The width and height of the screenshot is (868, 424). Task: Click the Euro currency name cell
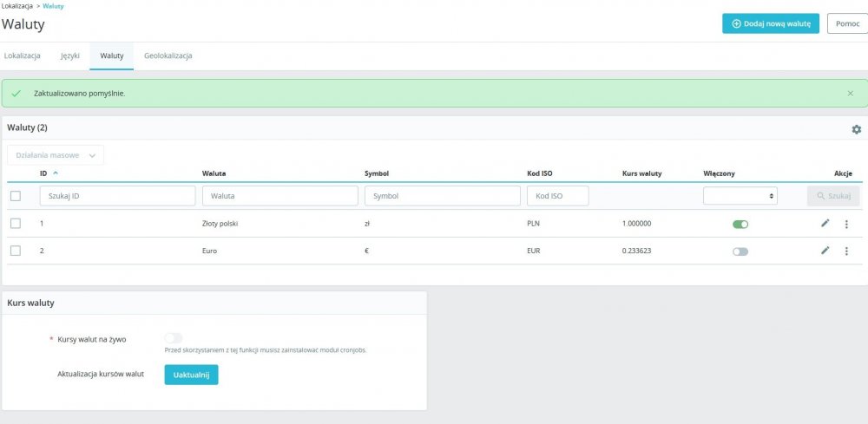[210, 251]
